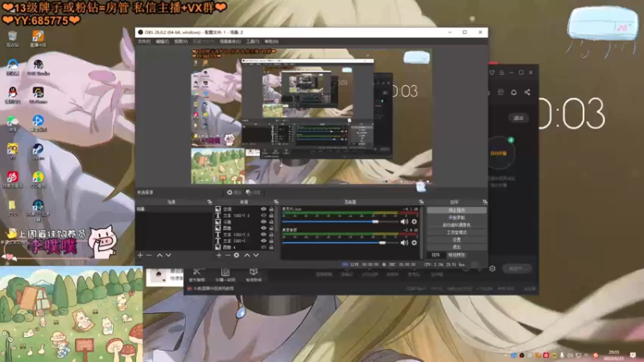Select the 文本 (GDI+) 2 source row
Viewport: 644px width, 362px height.
[245, 234]
